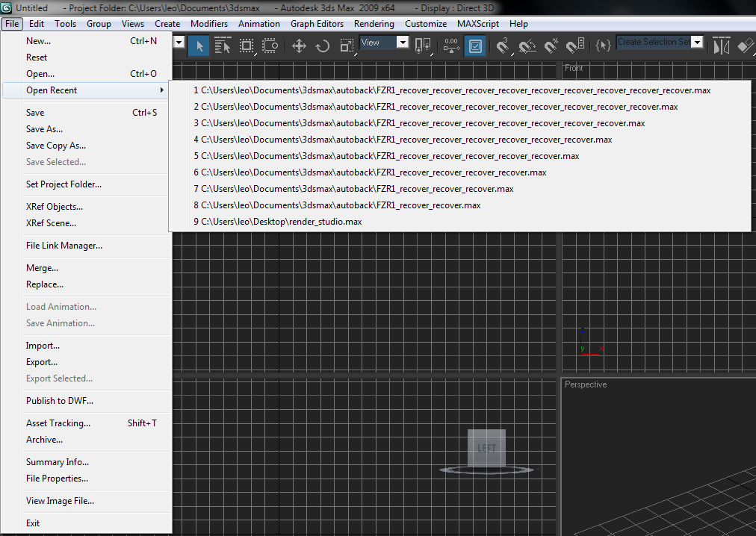Choose Import... menu item

pos(87,345)
